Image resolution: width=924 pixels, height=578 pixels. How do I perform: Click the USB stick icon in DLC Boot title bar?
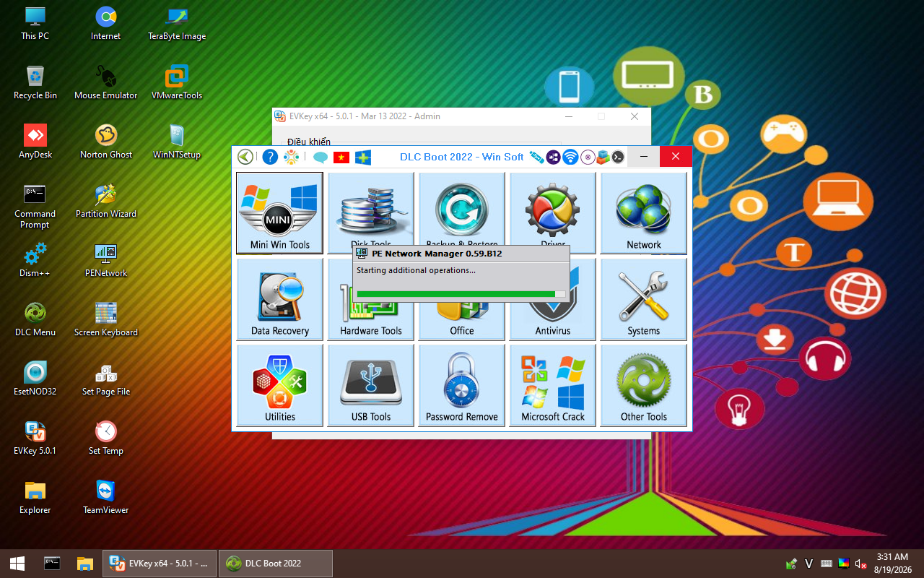[536, 157]
